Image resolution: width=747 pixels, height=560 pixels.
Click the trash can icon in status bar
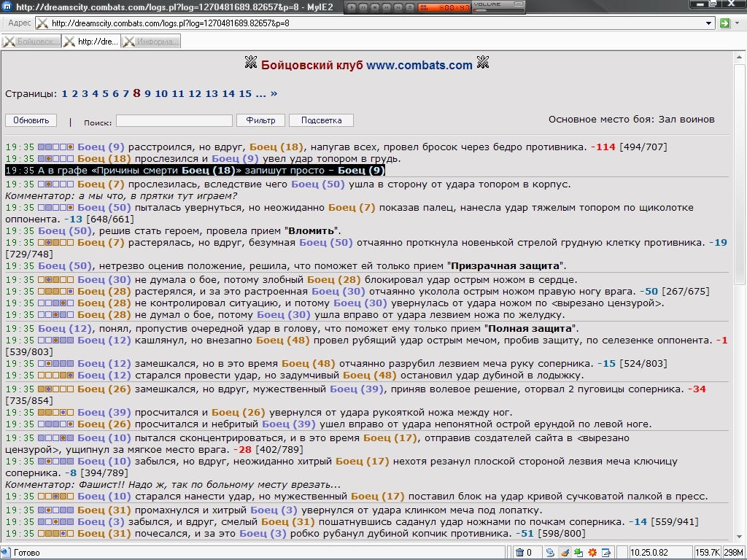[519, 553]
